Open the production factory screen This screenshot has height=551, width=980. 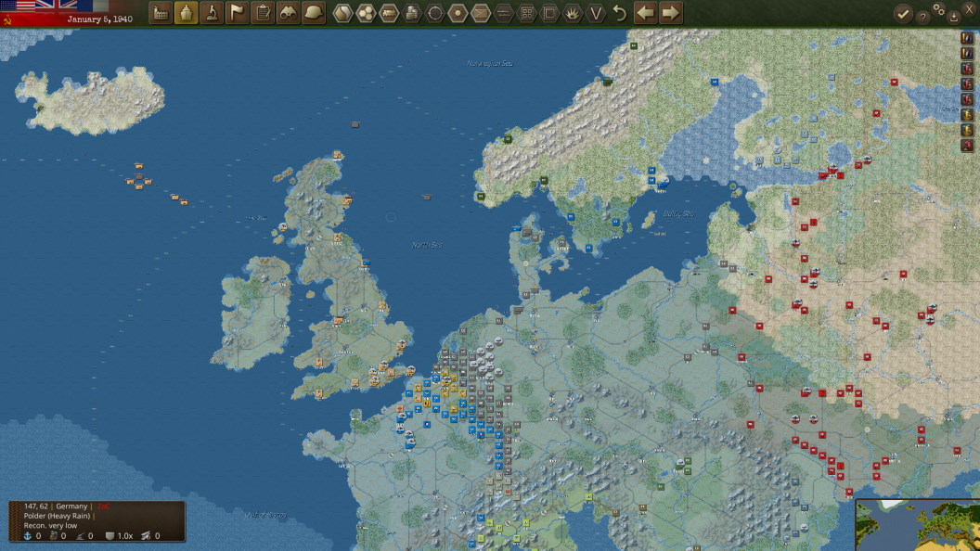coord(161,12)
